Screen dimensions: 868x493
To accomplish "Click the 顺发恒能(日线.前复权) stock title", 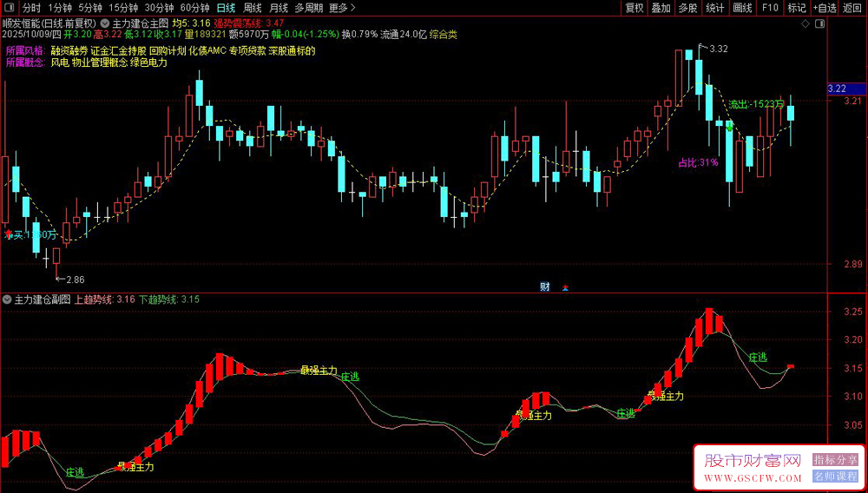I will [x=49, y=23].
